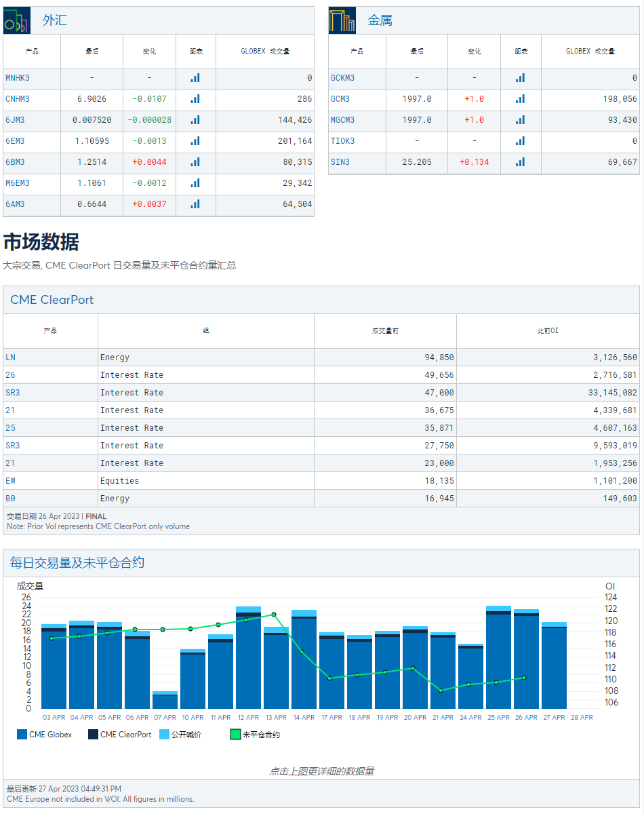
Task: Open chart icon for MGCM3 row
Action: click(521, 120)
